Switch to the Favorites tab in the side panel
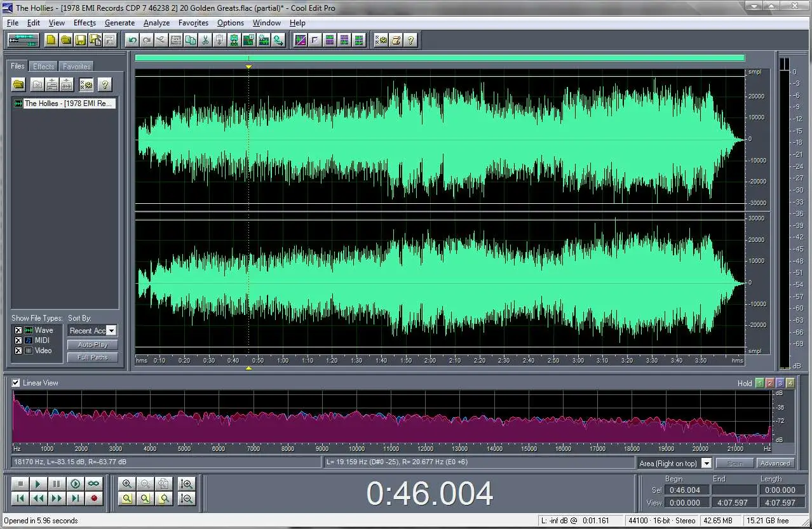The image size is (812, 529). pyautogui.click(x=76, y=67)
